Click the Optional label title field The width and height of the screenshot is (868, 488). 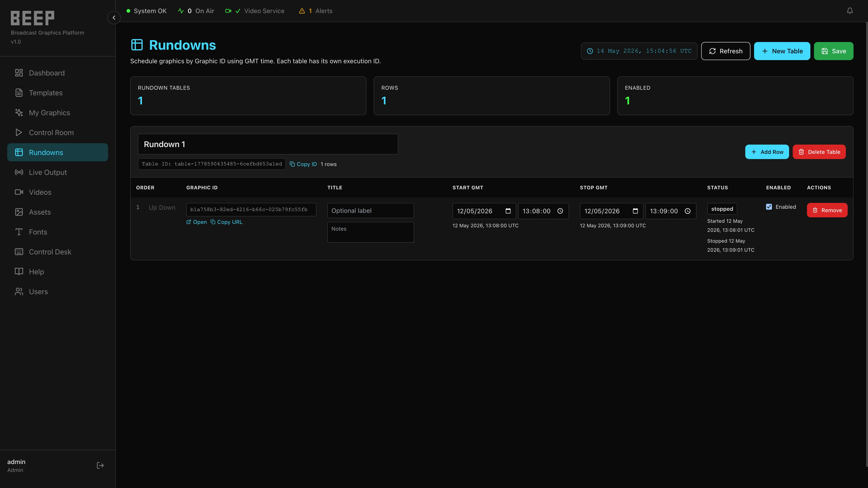[x=370, y=211]
